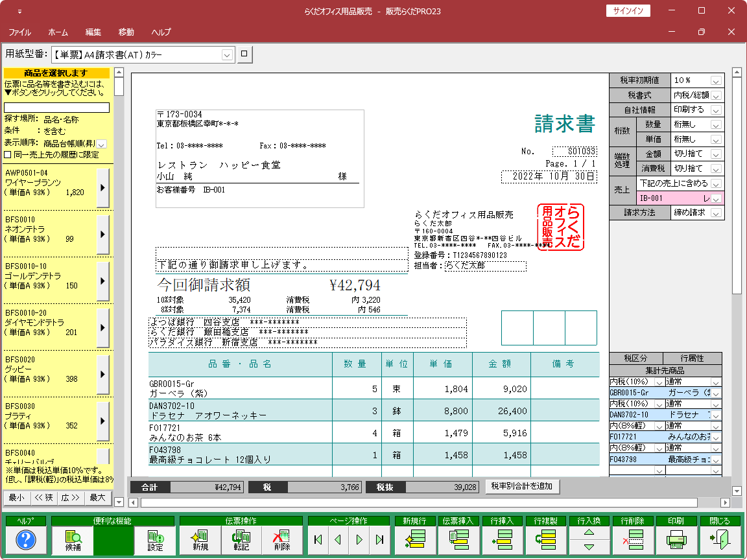The height and width of the screenshot is (560, 747).
Task: Insert a row with 行挿入 icon
Action: pyautogui.click(x=502, y=539)
